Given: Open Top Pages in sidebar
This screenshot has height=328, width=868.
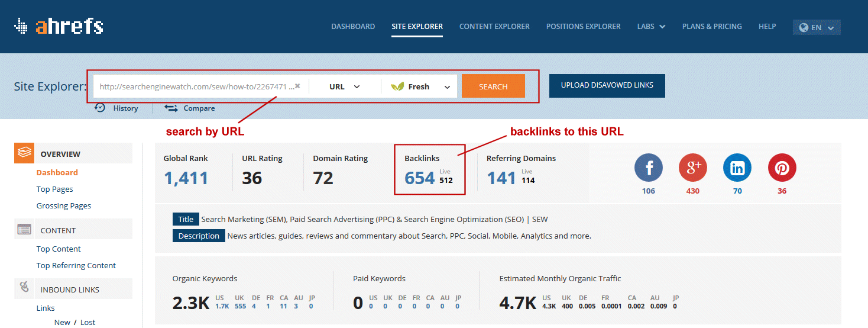Looking at the screenshot, I should tap(55, 189).
